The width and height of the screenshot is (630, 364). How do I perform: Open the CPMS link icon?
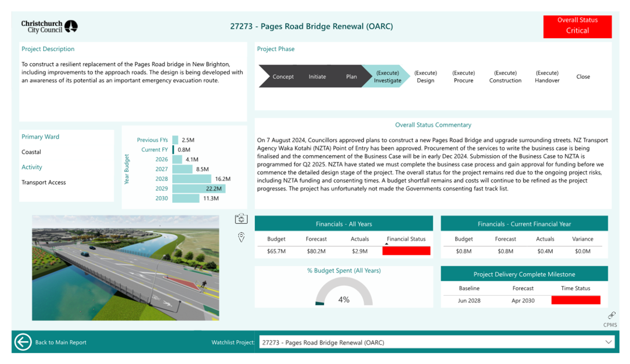pos(611,315)
